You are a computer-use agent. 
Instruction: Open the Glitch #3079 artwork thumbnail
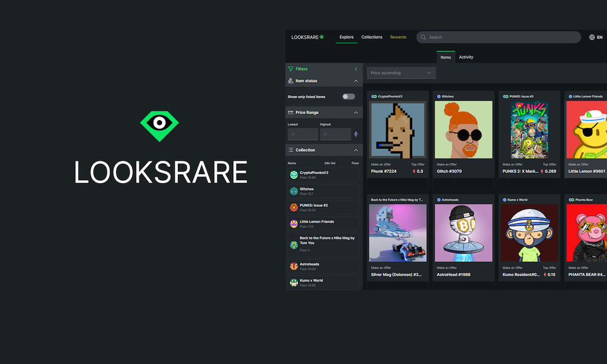(x=463, y=130)
